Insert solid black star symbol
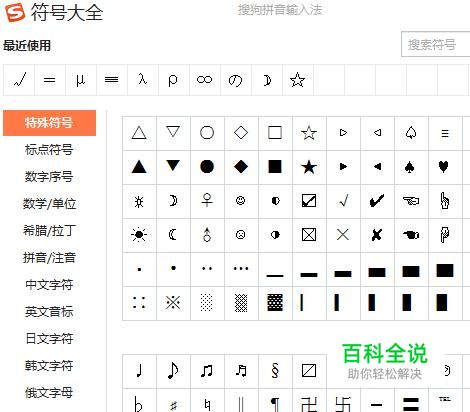The width and height of the screenshot is (470, 412). (x=309, y=167)
